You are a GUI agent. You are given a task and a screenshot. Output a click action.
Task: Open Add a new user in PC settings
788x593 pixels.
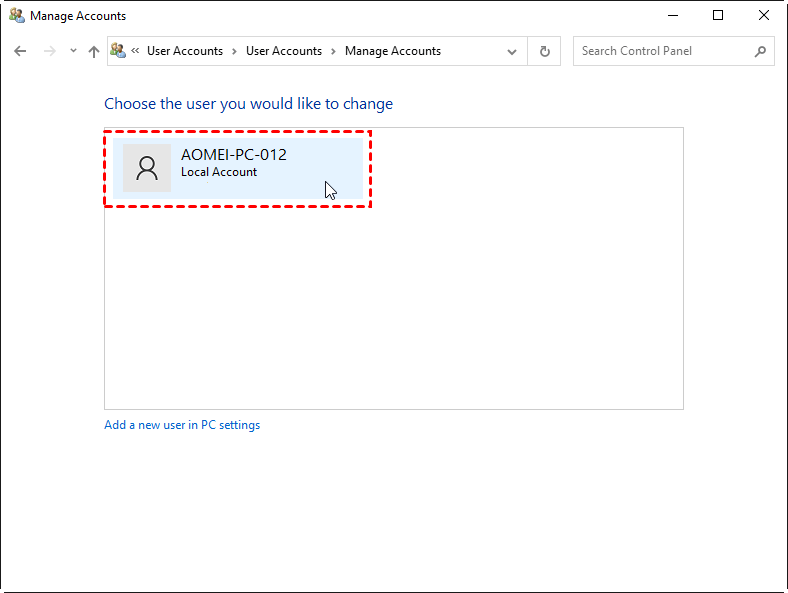[x=182, y=425]
